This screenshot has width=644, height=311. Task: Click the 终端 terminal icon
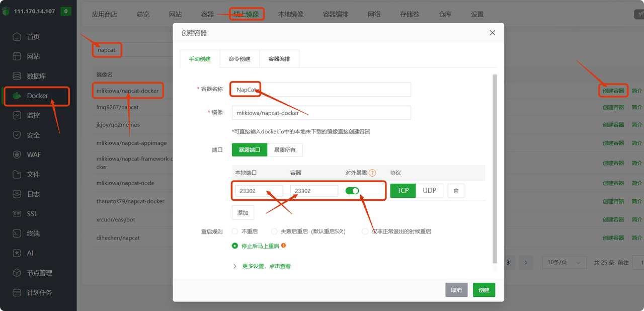17,234
